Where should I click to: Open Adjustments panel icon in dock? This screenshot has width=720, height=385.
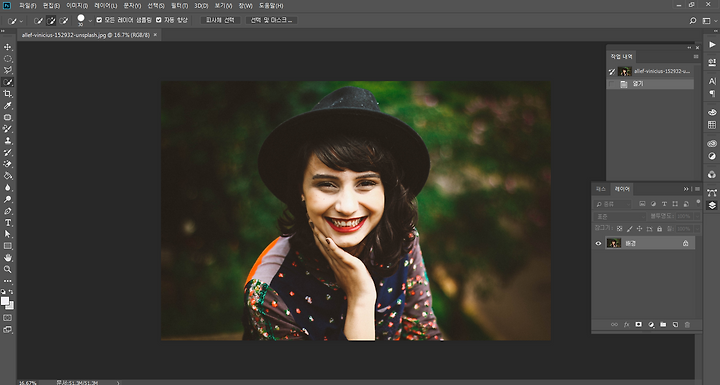[x=712, y=156]
